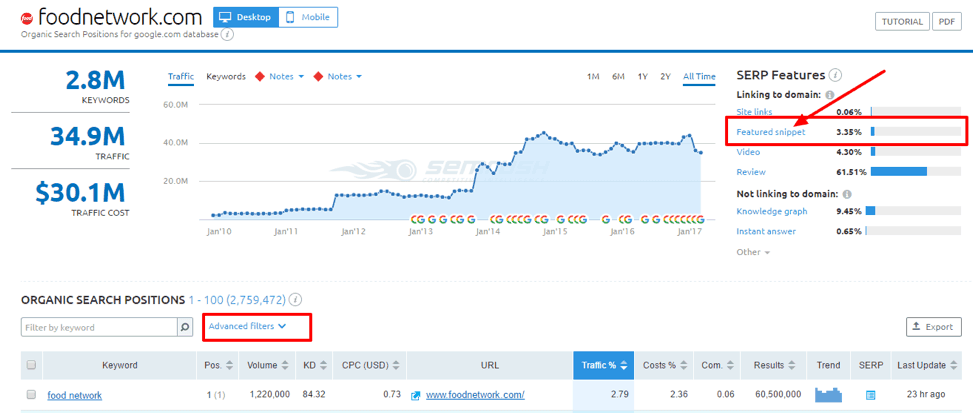Click the Review 61.51% percentage bar
The image size is (973, 413).
coord(915,172)
